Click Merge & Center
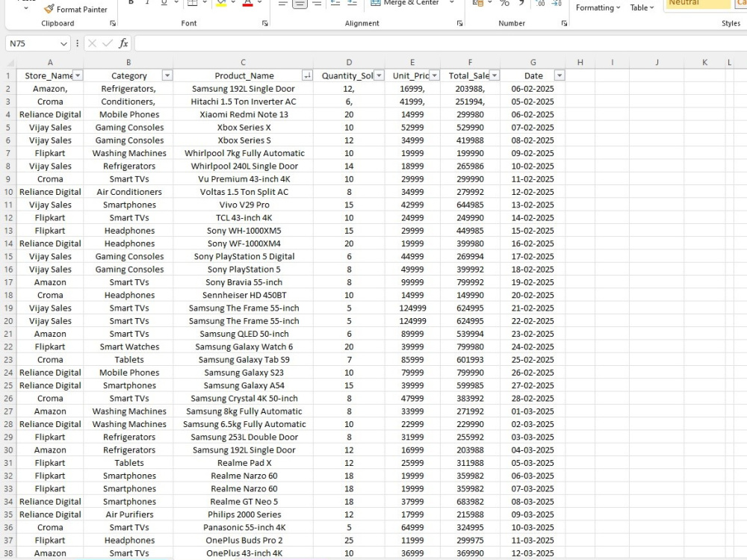747x560 pixels. pyautogui.click(x=405, y=3)
